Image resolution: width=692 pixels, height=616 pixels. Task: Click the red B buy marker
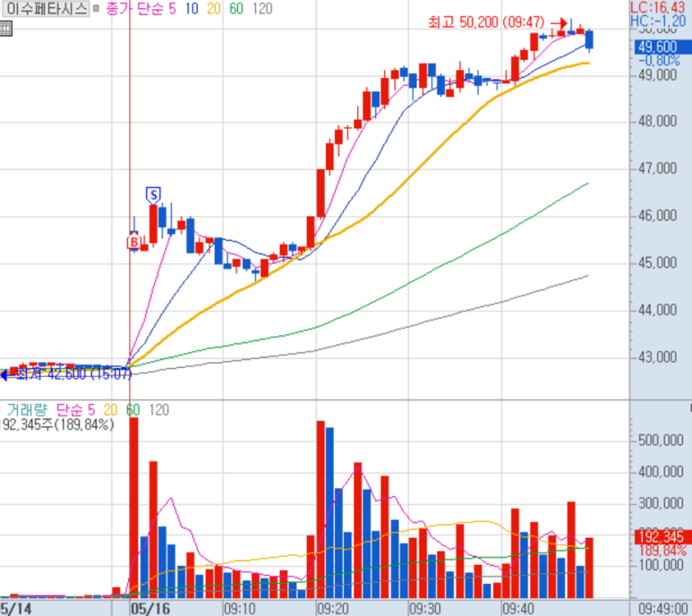(133, 243)
